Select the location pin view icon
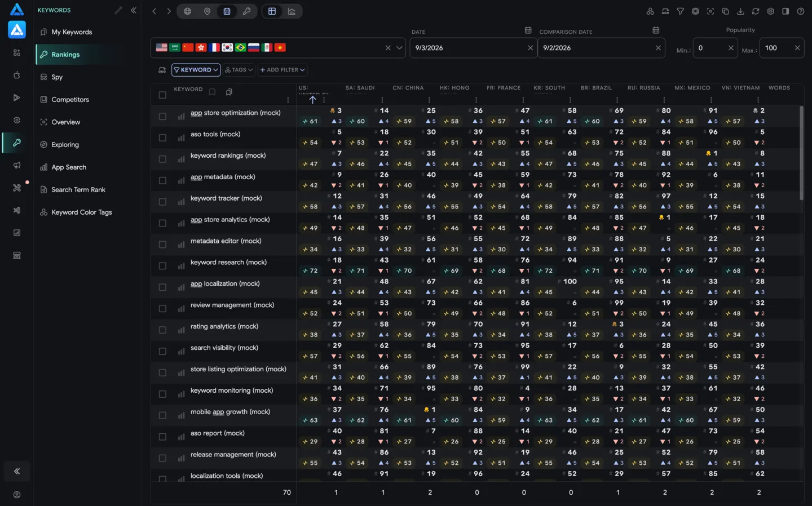The image size is (812, 506). (207, 11)
